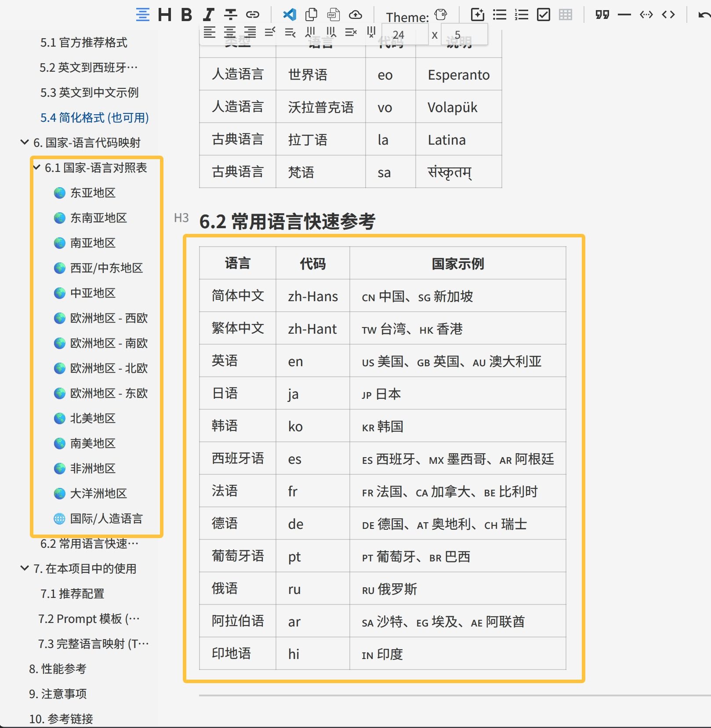
Task: Insert a task list checkbox
Action: 543,15
